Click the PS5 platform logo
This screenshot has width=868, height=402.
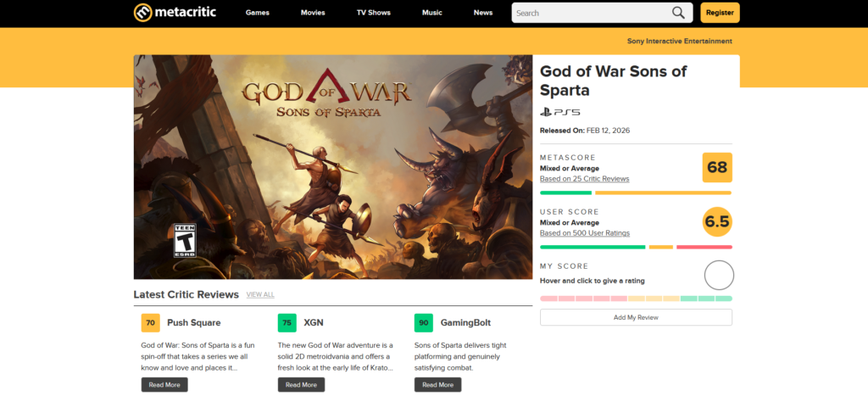pyautogui.click(x=559, y=112)
